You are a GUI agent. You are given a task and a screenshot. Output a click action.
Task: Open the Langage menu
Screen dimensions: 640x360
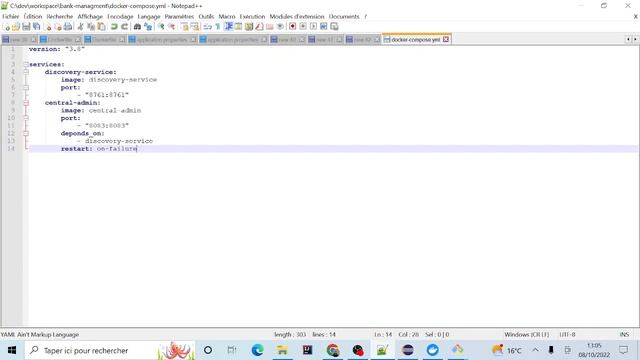coord(149,16)
